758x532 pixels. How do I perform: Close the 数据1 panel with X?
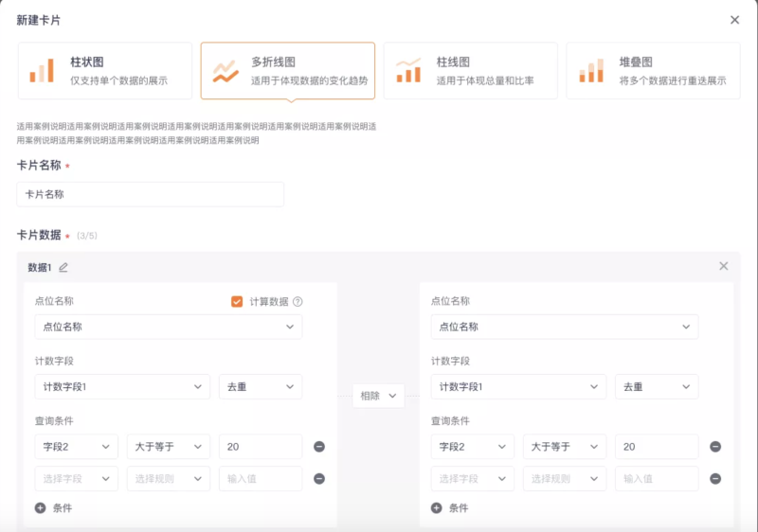pyautogui.click(x=724, y=266)
